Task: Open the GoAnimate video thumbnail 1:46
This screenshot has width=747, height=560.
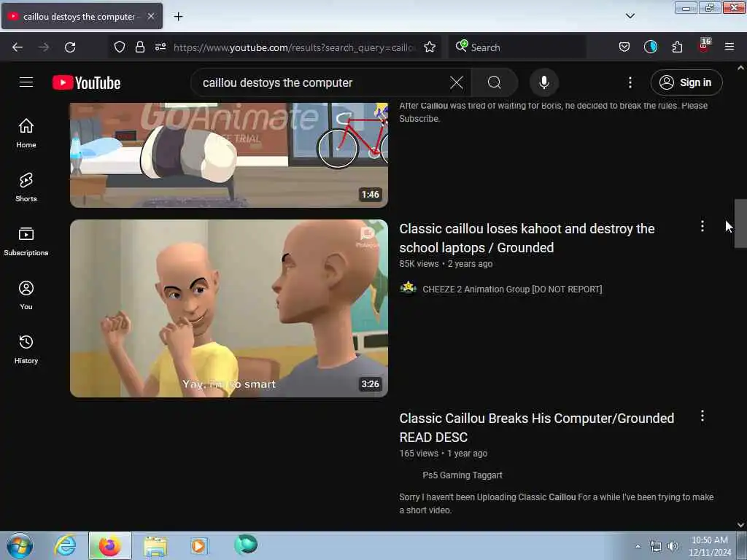Action: point(228,155)
